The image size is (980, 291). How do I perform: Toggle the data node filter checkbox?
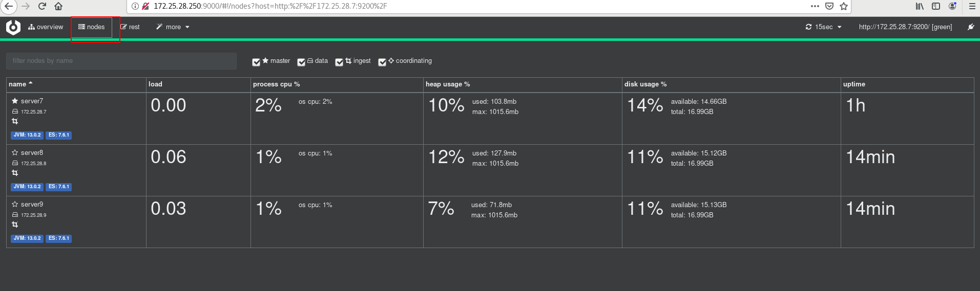click(301, 62)
